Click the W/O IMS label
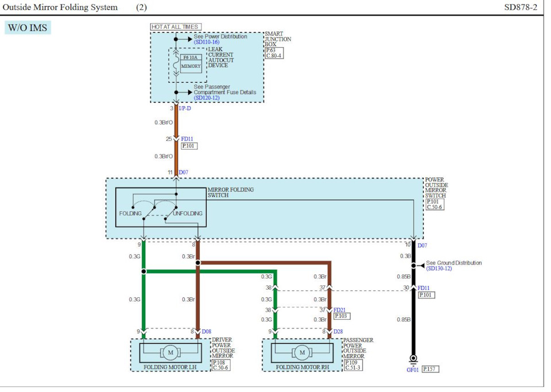Image resolution: width=551 pixels, height=392 pixels. [x=28, y=28]
